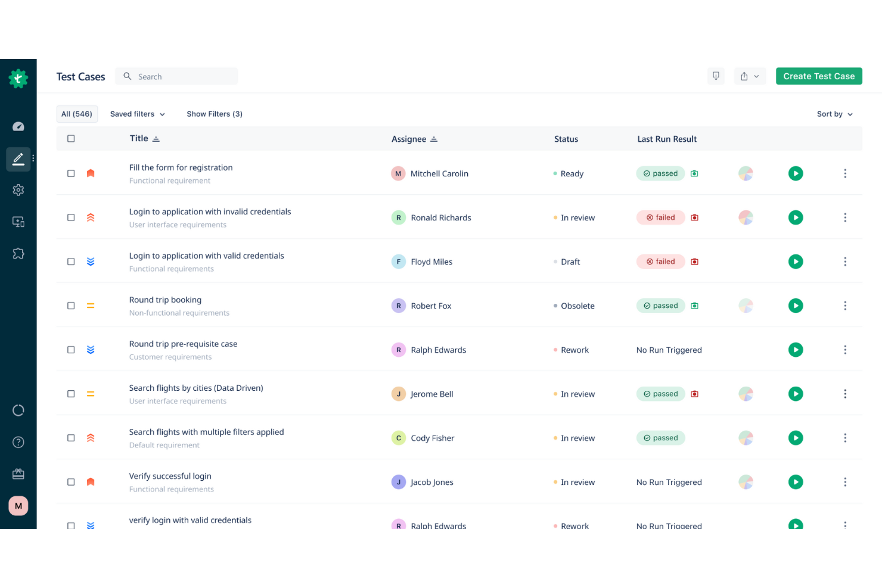Image resolution: width=882 pixels, height=588 pixels.
Task: Open the what's new gift icon
Action: coord(18,474)
